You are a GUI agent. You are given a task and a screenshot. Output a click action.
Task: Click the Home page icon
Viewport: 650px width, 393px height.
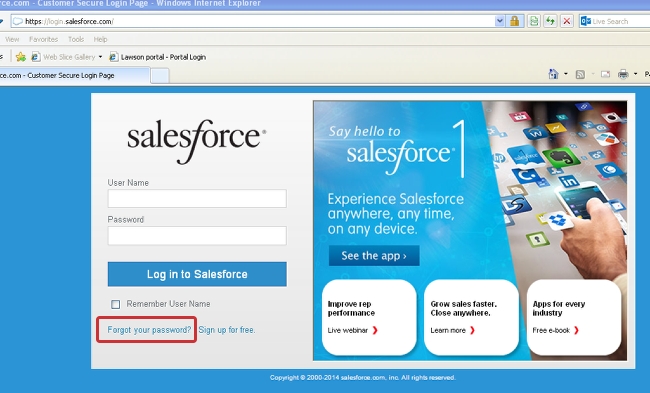[x=553, y=74]
